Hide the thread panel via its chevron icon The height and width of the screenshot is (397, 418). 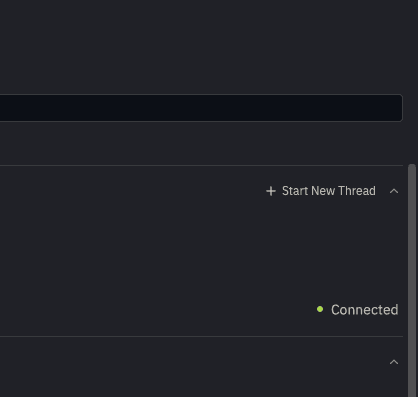coord(394,191)
